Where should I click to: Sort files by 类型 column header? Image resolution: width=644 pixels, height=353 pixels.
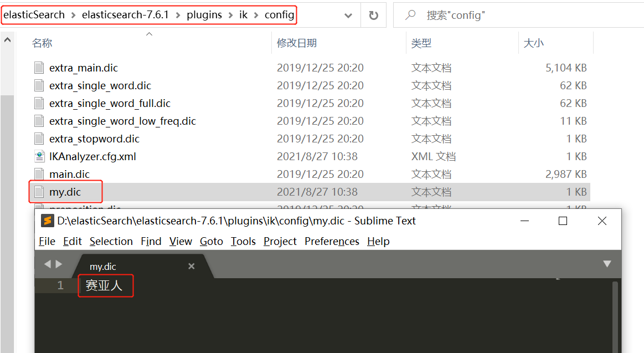(421, 43)
